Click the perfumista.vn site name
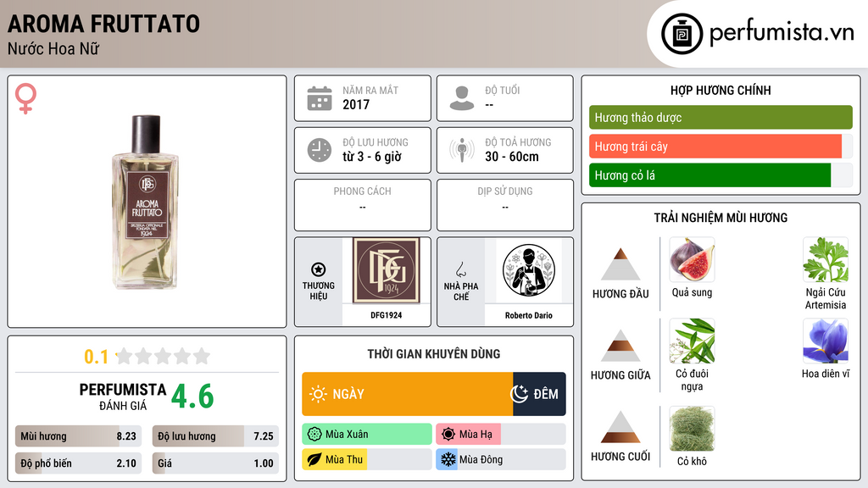 (782, 33)
